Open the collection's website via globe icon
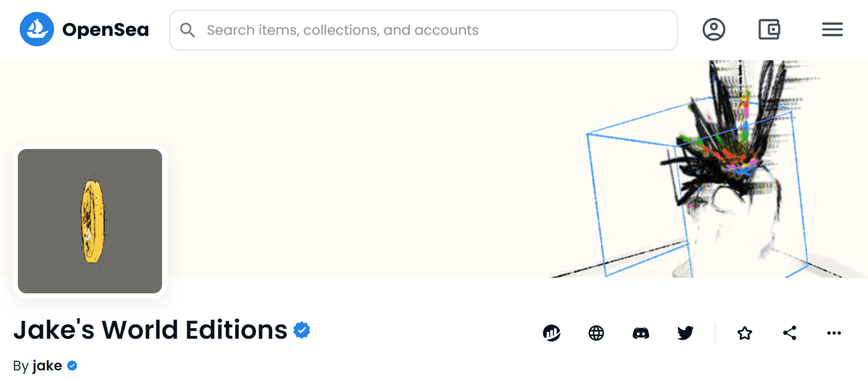This screenshot has width=868, height=380. (x=596, y=333)
